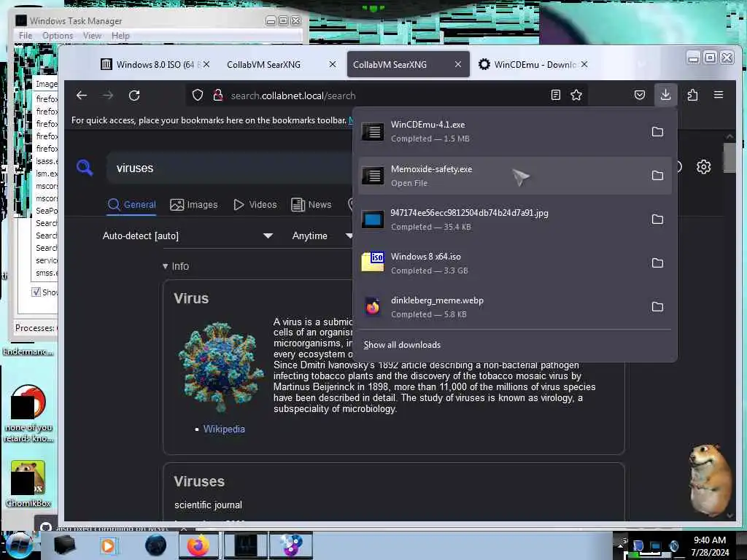Show Memoxide-safety.exe in its folder
The height and width of the screenshot is (560, 747).
(x=657, y=175)
